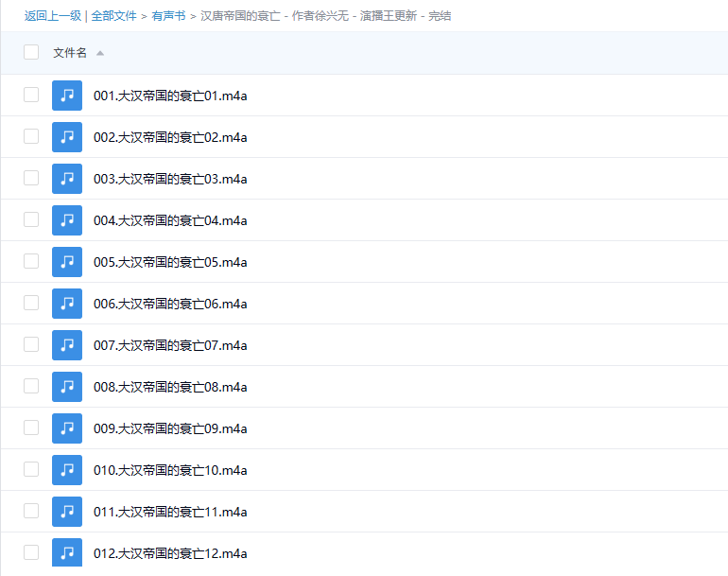Open file name 011.大汉帝国的衰亡11.m4a
This screenshot has width=728, height=576.
[x=170, y=512]
